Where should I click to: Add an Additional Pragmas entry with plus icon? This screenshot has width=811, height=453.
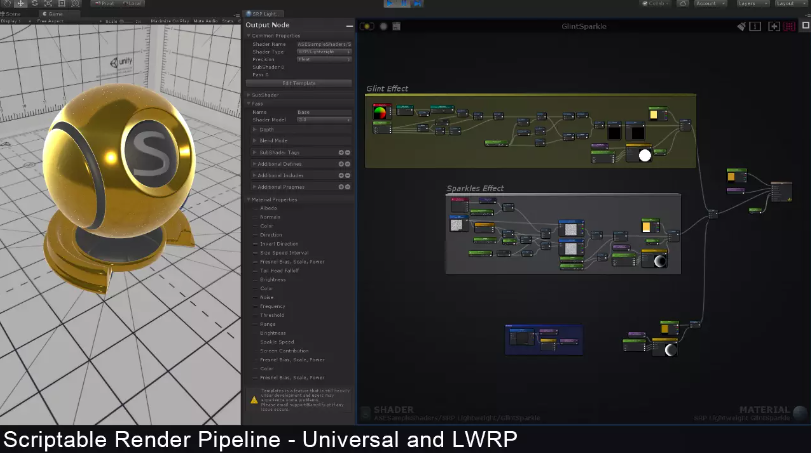tap(341, 187)
